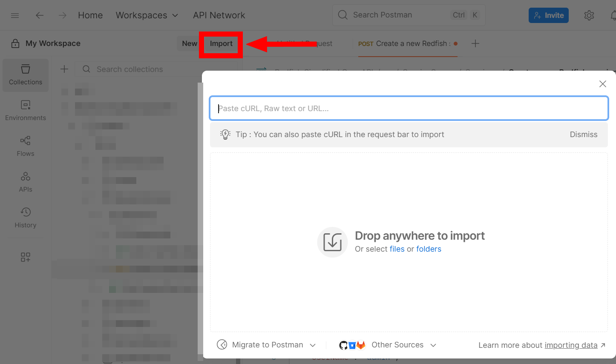The height and width of the screenshot is (364, 616).
Task: Open the Collections sidebar panel
Action: click(x=26, y=75)
